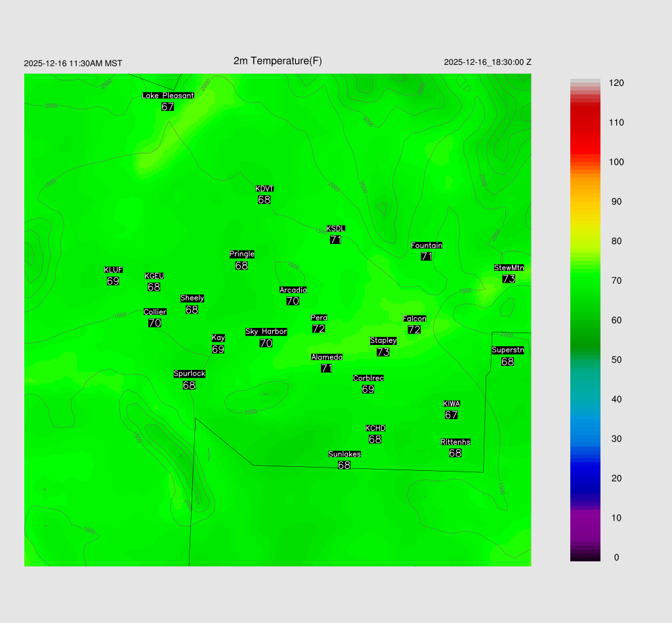Click the Sky Harbor station label

[266, 332]
